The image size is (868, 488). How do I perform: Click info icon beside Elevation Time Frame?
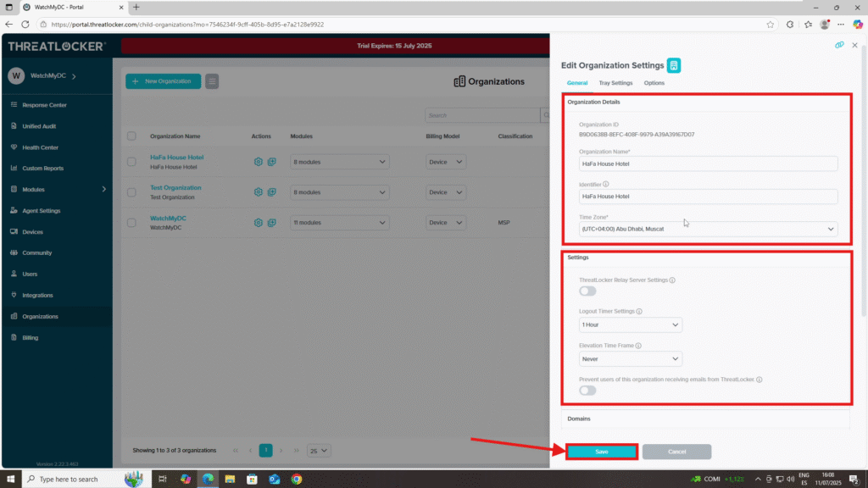638,346
